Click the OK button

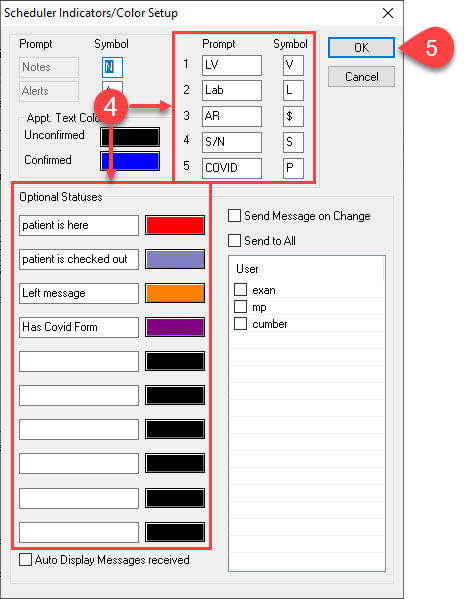(x=361, y=48)
